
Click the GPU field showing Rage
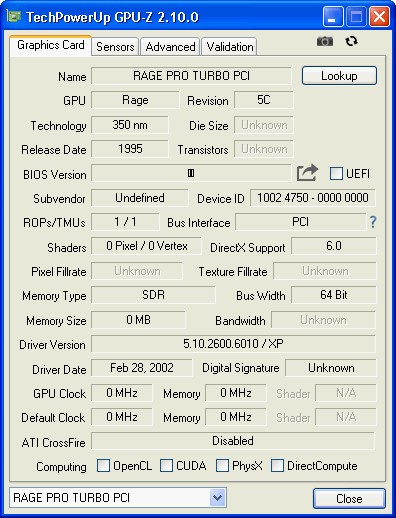pyautogui.click(x=135, y=100)
